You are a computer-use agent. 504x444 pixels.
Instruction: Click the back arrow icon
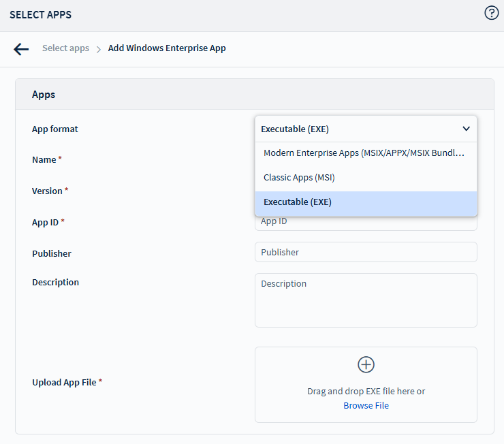(21, 49)
